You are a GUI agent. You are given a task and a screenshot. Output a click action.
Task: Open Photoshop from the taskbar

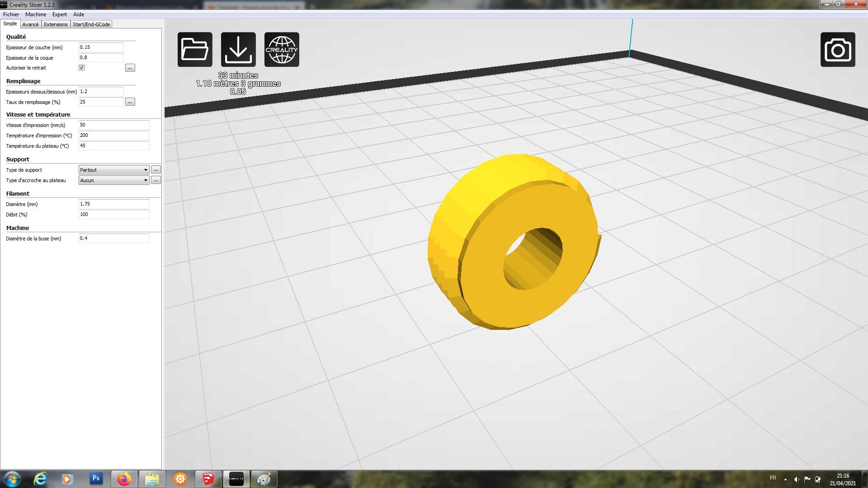[96, 479]
